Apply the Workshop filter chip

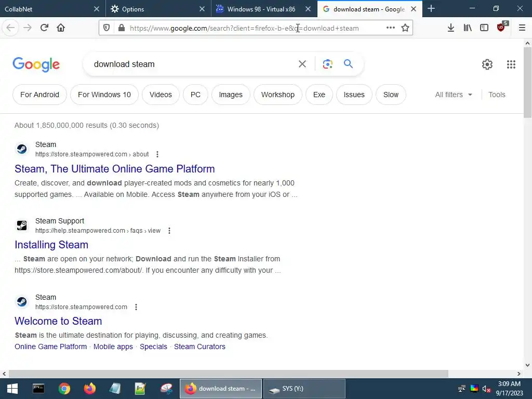click(x=278, y=95)
